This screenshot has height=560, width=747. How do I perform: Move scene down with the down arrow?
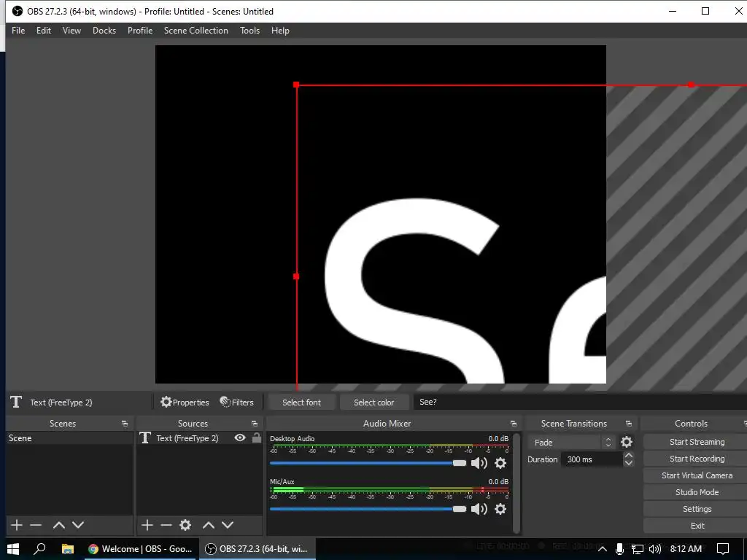(x=78, y=525)
